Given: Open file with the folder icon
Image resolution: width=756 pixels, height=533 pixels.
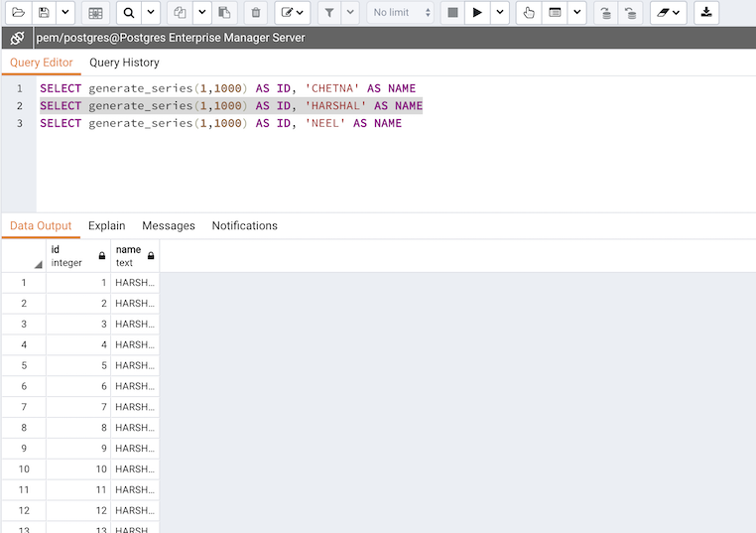Looking at the screenshot, I should (18, 13).
